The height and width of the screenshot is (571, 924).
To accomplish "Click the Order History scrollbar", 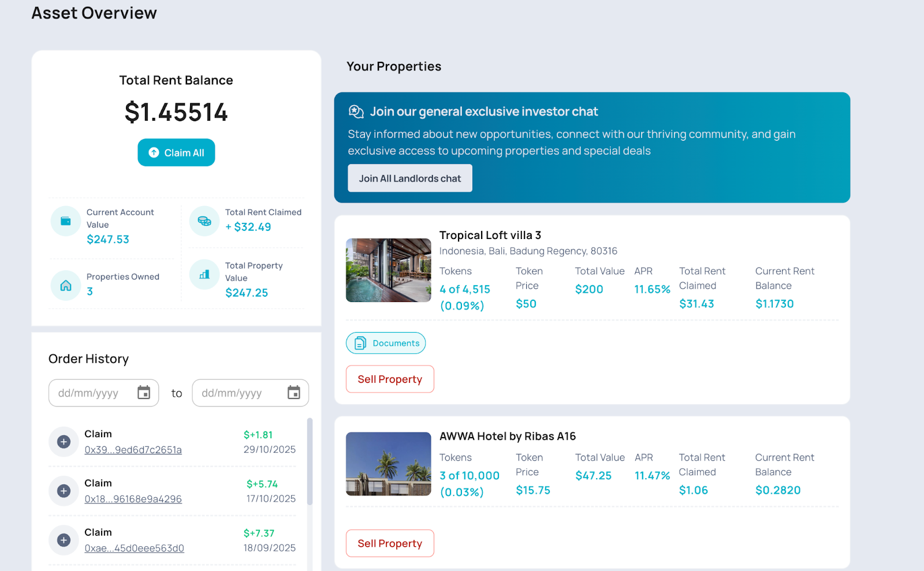I will 310,462.
